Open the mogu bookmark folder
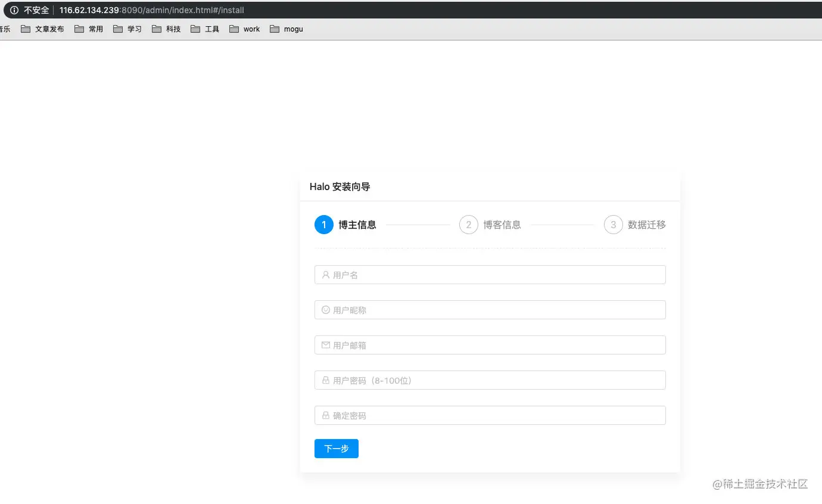822x504 pixels. tap(286, 29)
